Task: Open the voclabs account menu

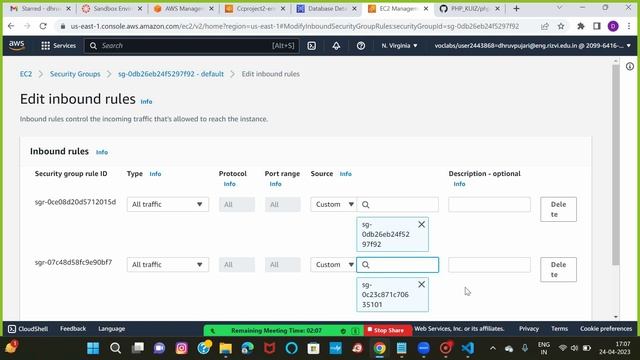Action: 532,46
